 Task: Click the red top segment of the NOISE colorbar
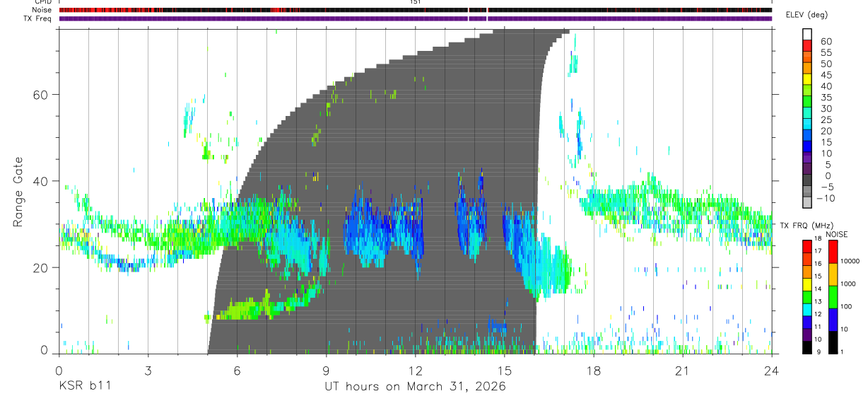(x=833, y=252)
